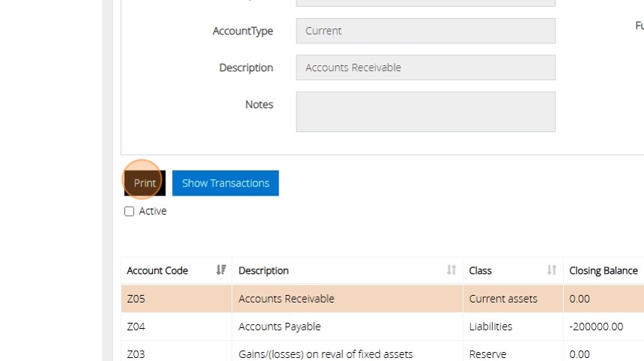Click inside the Notes text area
The image size is (644, 361).
coord(425,112)
